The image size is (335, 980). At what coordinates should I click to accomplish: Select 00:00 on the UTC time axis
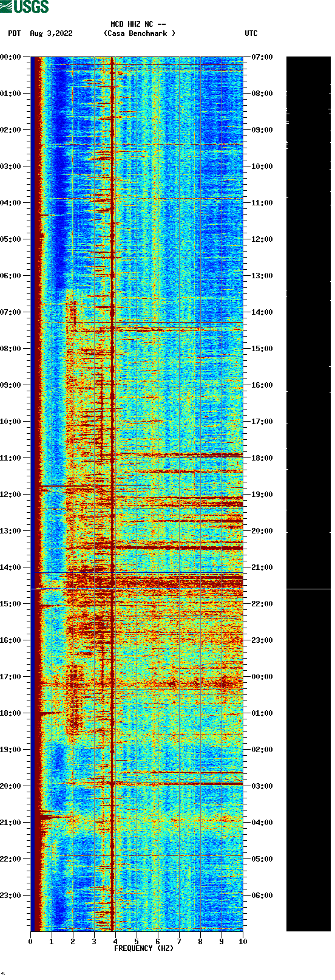(x=262, y=677)
